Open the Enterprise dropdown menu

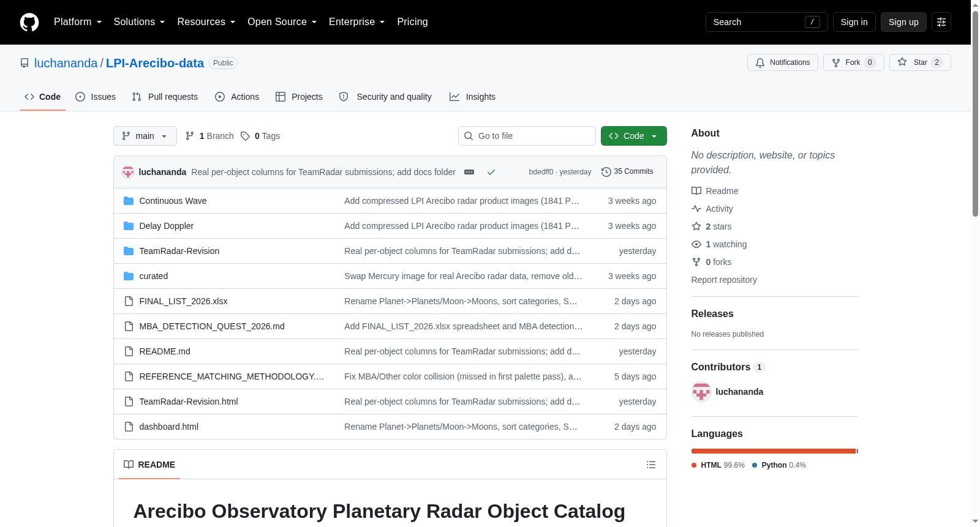[357, 22]
